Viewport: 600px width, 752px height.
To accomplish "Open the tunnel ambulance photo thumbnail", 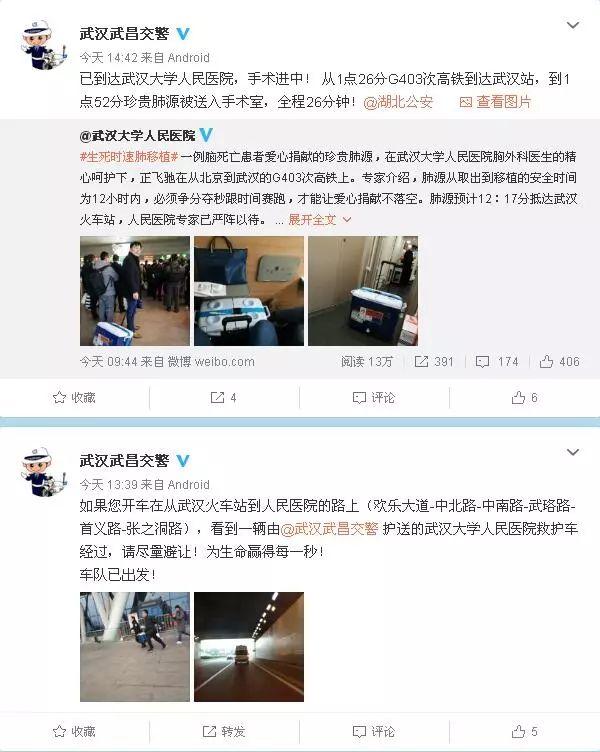I will click(249, 647).
